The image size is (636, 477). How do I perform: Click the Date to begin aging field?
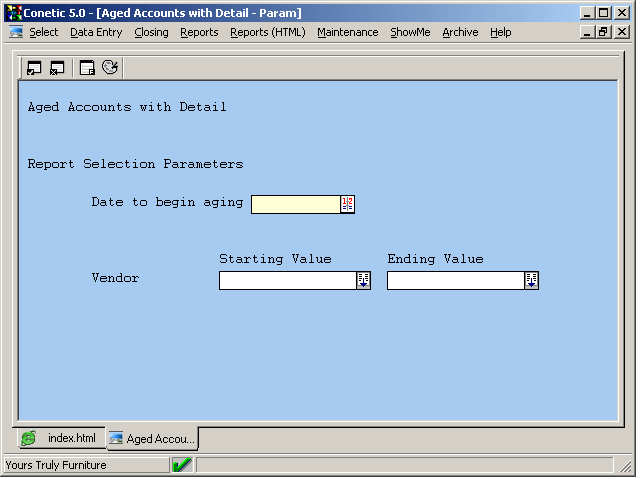tap(295, 204)
